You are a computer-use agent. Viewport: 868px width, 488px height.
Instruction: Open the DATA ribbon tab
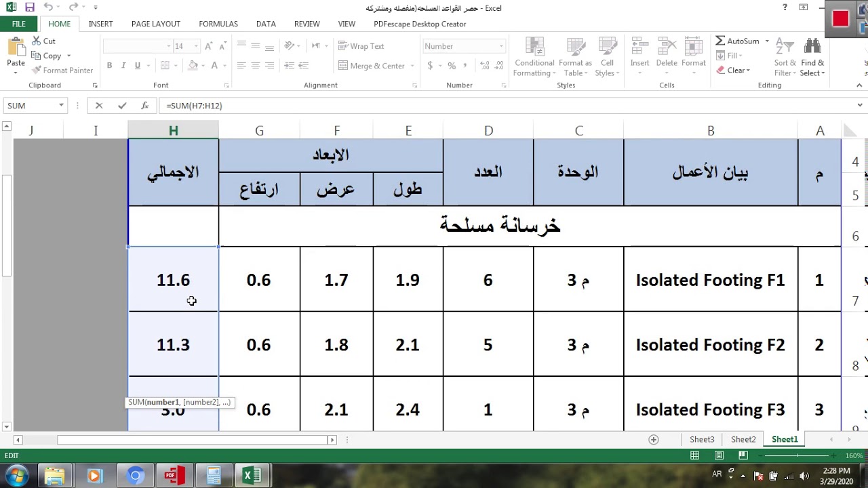pos(266,24)
